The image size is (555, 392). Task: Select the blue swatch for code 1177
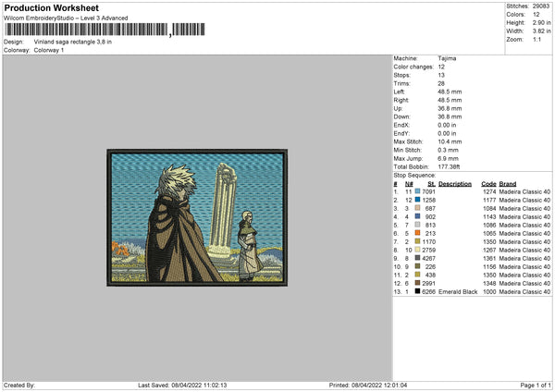click(x=418, y=200)
